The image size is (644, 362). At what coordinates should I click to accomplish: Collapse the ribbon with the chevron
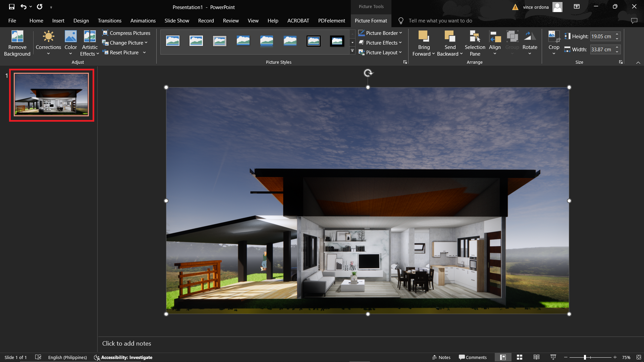click(x=638, y=62)
